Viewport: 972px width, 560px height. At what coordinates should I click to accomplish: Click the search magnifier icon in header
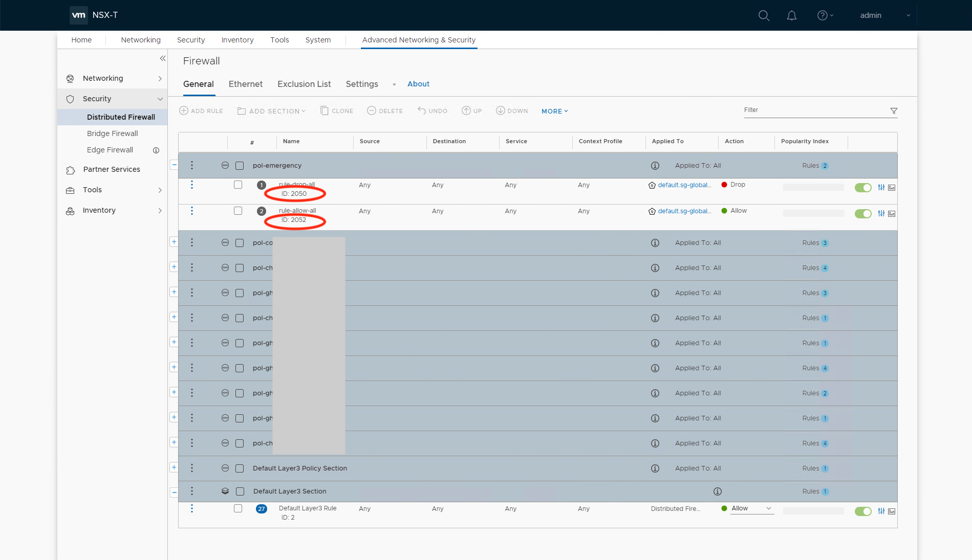pos(764,15)
